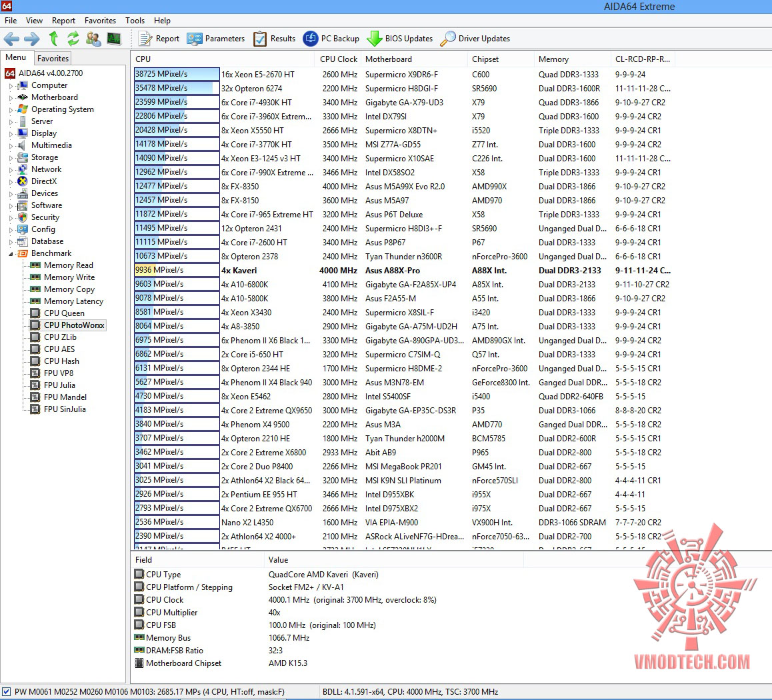Switch to the Favorites tab
This screenshot has height=700, width=772.
click(53, 58)
